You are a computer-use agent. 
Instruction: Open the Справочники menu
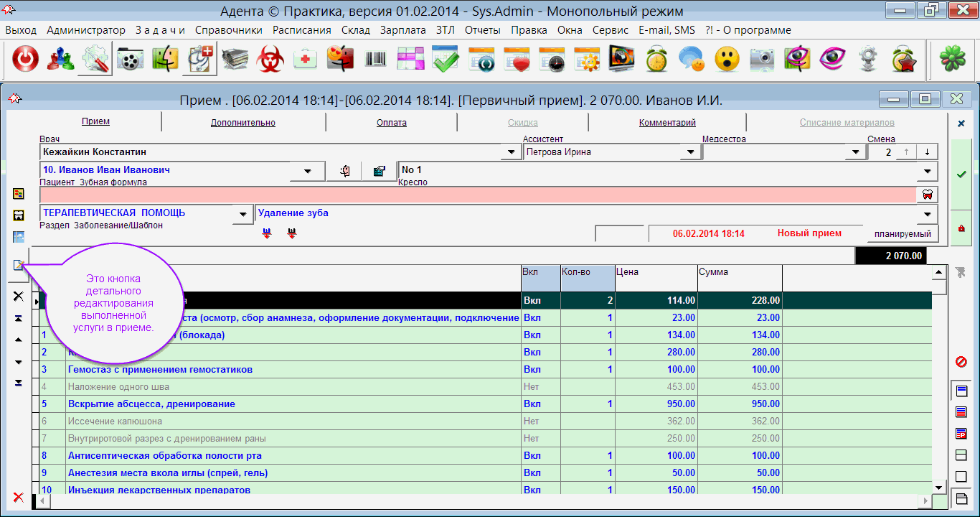228,30
